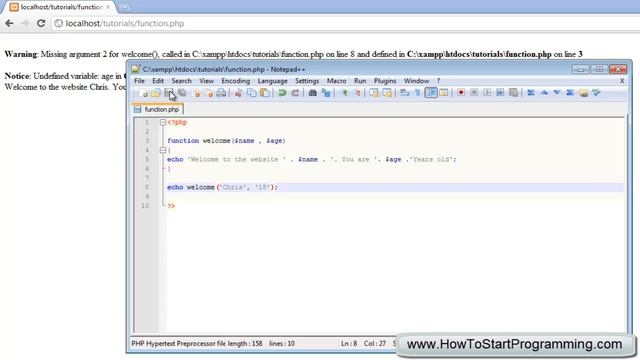640x360 pixels.
Task: Click the Cut scissors icon
Action: coord(238,93)
